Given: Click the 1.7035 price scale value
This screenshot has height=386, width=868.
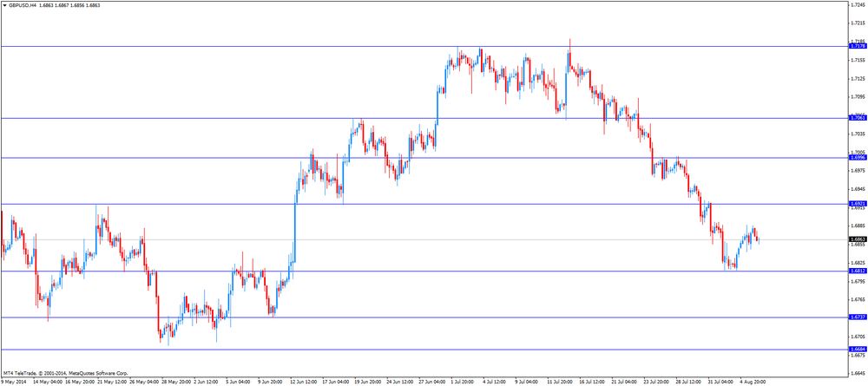Looking at the screenshot, I should pos(858,134).
